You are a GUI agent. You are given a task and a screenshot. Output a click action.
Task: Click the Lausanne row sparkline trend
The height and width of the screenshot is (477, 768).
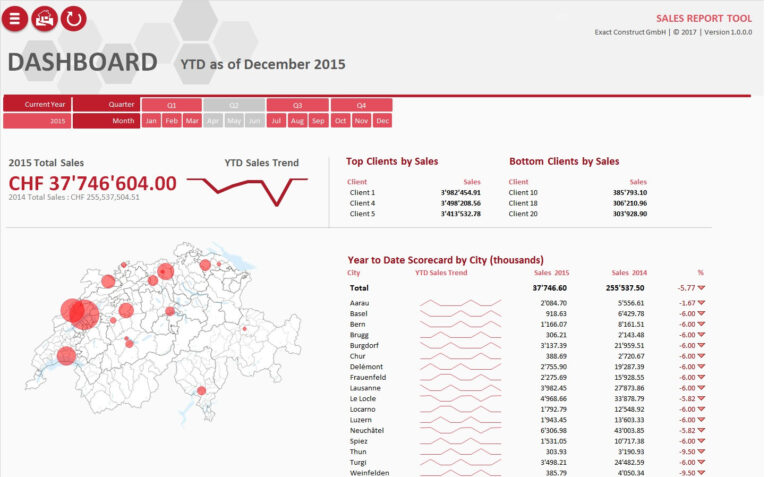[459, 388]
